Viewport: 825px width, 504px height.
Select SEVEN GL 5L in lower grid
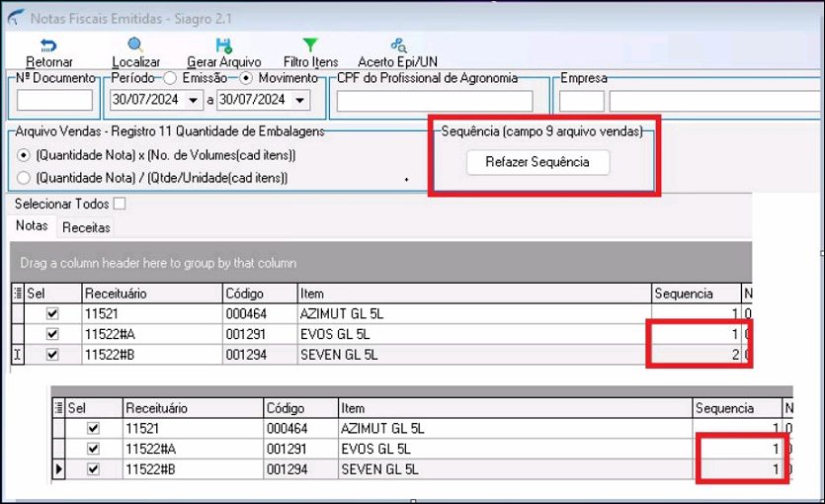pyautogui.click(x=515, y=468)
